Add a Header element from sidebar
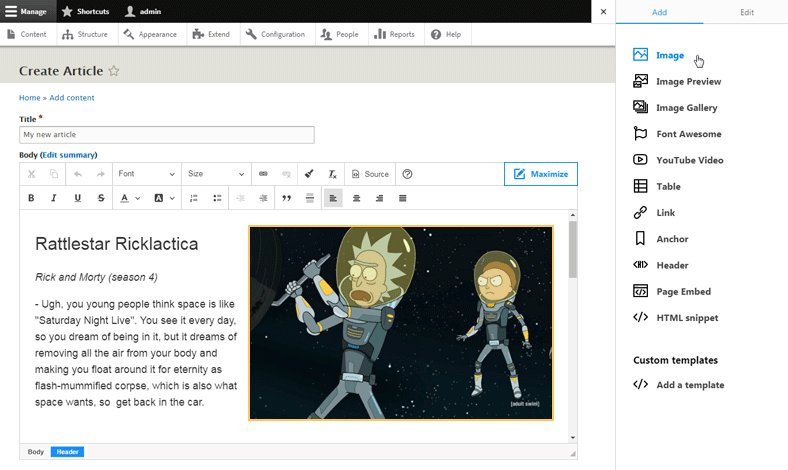Image resolution: width=788 pixels, height=470 pixels. pos(660,265)
